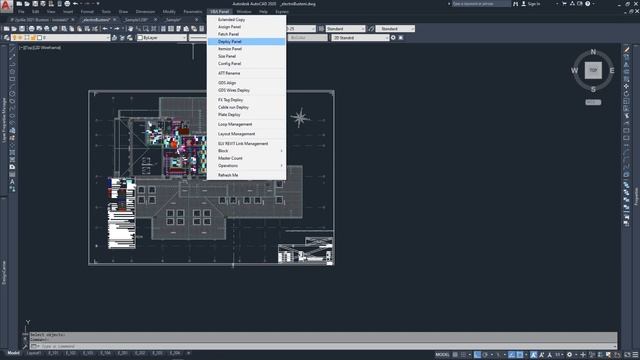This screenshot has height=360, width=640.
Task: Click the Customization menu icon in the status bar
Action: [x=635, y=355]
